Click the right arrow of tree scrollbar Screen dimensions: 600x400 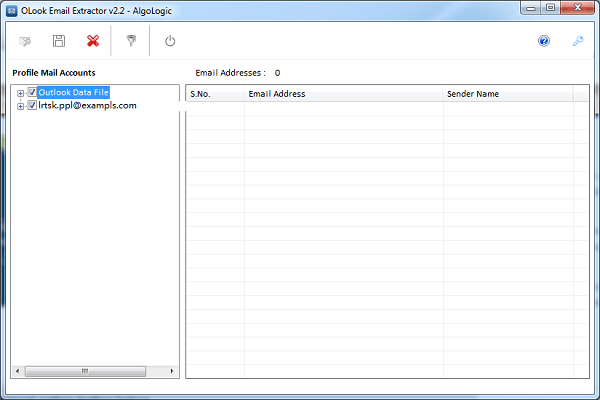point(172,371)
